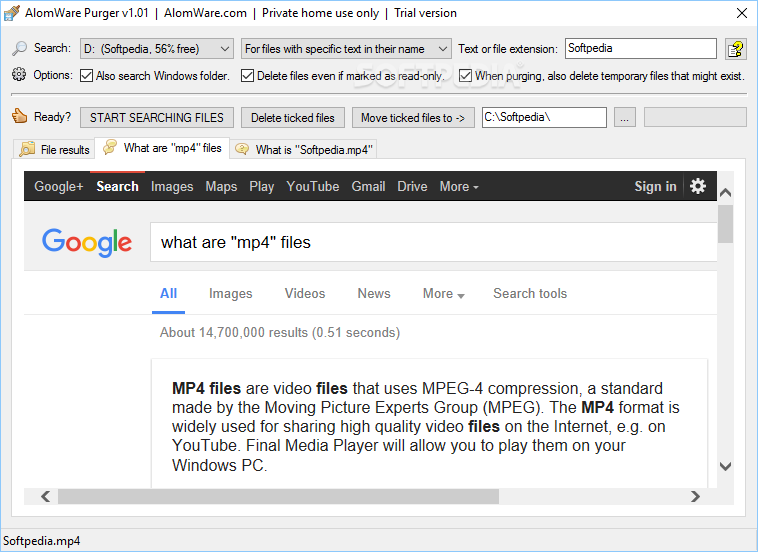Open Google settings gear icon
Image resolution: width=758 pixels, height=552 pixels.
coord(698,186)
